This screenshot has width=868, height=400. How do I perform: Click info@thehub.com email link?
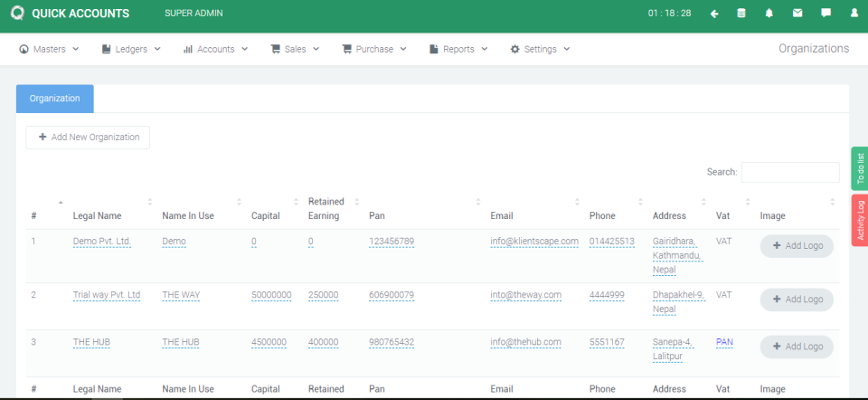click(525, 342)
